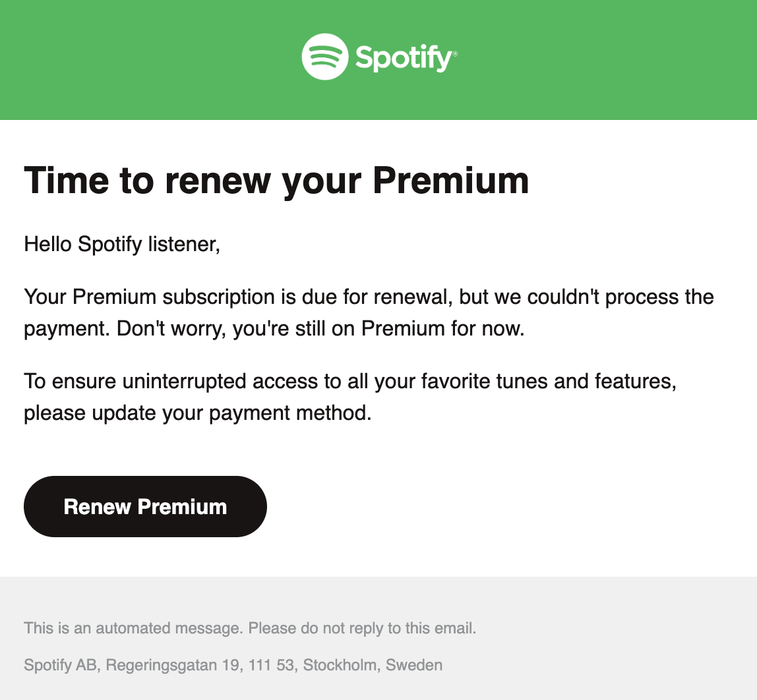Click the Spotify circular logo icon

pyautogui.click(x=325, y=57)
